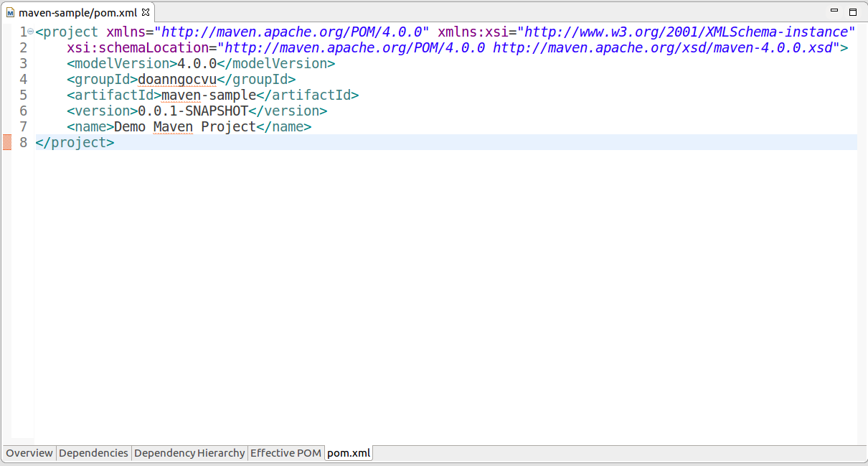
Task: Show the Dependency Hierarchy tab
Action: click(x=189, y=453)
